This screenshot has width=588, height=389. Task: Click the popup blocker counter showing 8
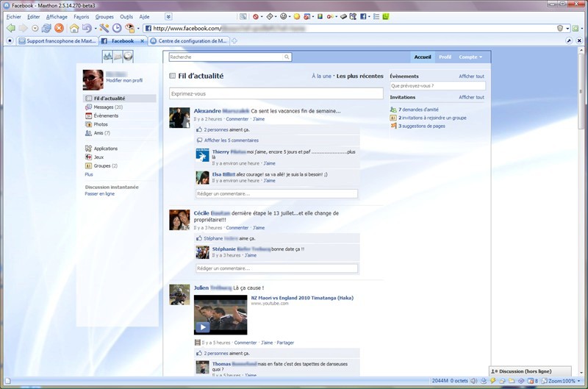533,381
